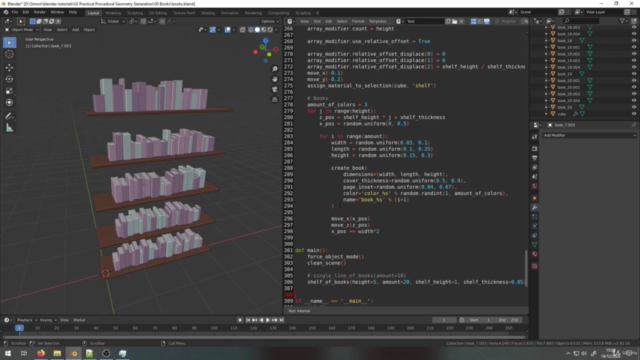Activate the Annotate tool
Screen dimensions: 640x360
click(x=9, y=116)
